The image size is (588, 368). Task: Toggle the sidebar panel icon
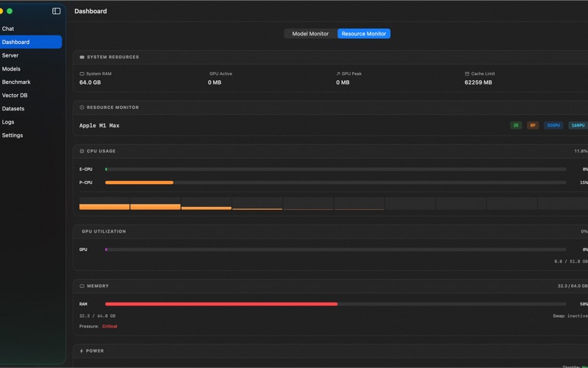coord(57,11)
